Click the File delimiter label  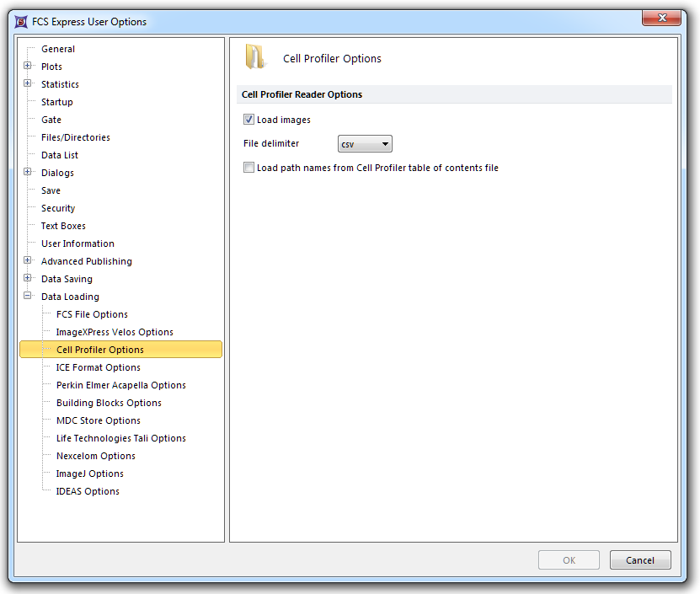(271, 143)
